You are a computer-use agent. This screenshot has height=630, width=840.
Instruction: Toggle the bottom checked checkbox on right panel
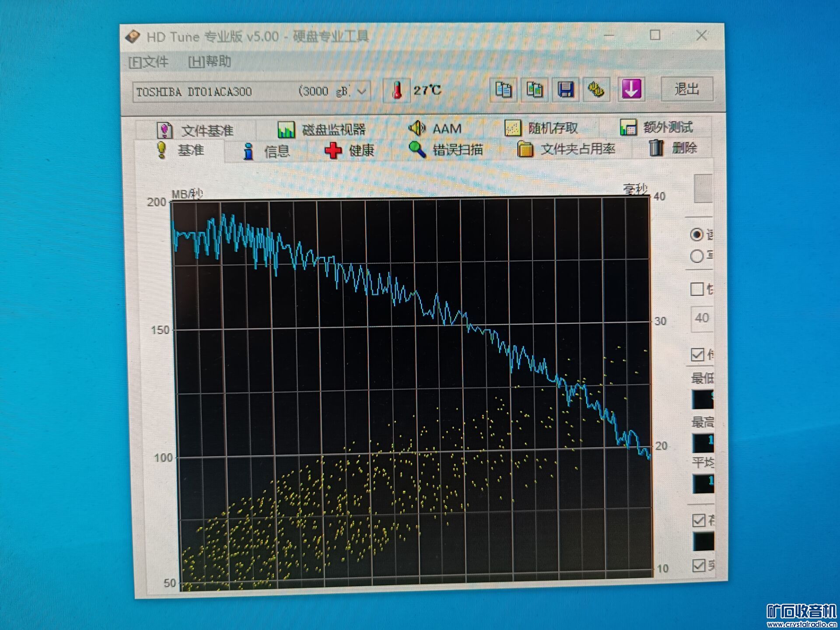(699, 565)
